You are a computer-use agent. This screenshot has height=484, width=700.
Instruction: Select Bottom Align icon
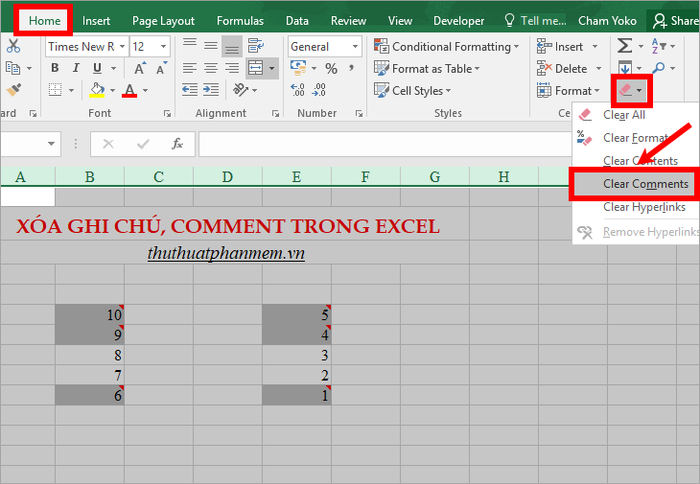point(232,46)
